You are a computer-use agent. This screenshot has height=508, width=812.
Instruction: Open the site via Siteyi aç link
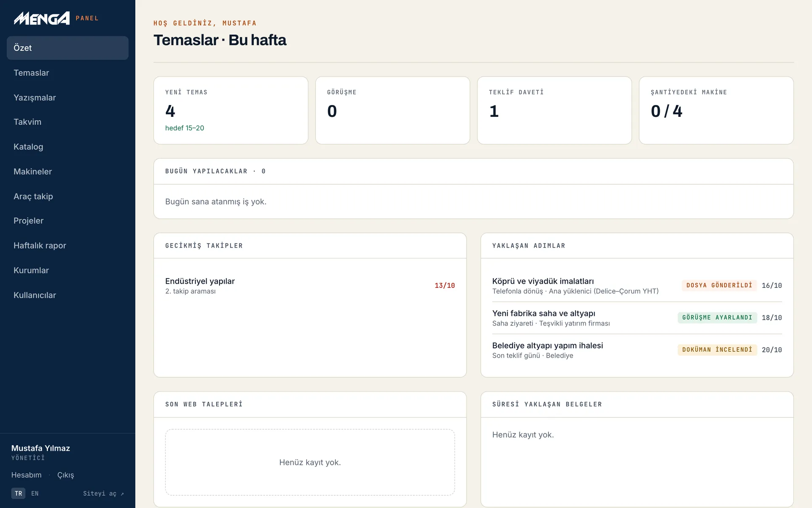103,494
